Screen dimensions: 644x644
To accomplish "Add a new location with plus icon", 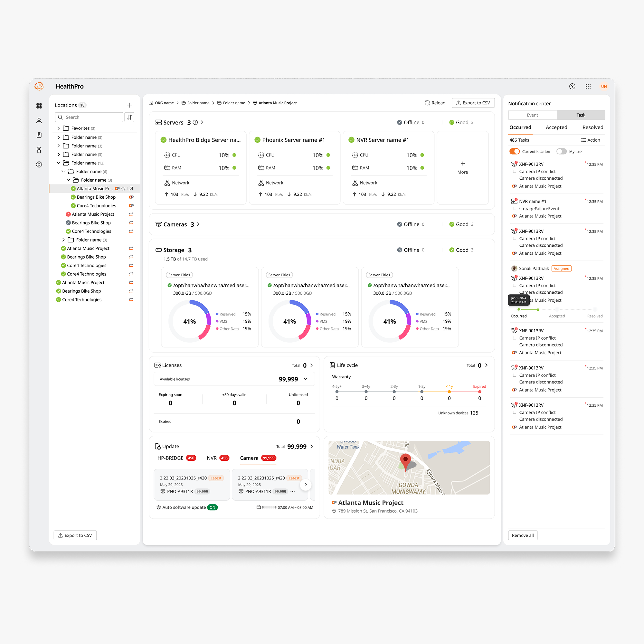I will click(129, 105).
